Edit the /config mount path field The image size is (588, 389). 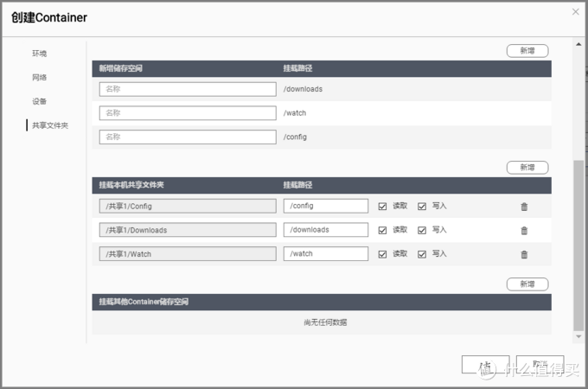click(326, 206)
